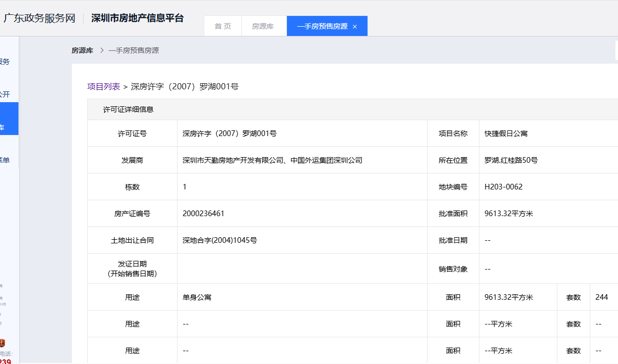The width and height of the screenshot is (618, 364).
Task: Click the 批准日期 label cell
Action: point(453,240)
